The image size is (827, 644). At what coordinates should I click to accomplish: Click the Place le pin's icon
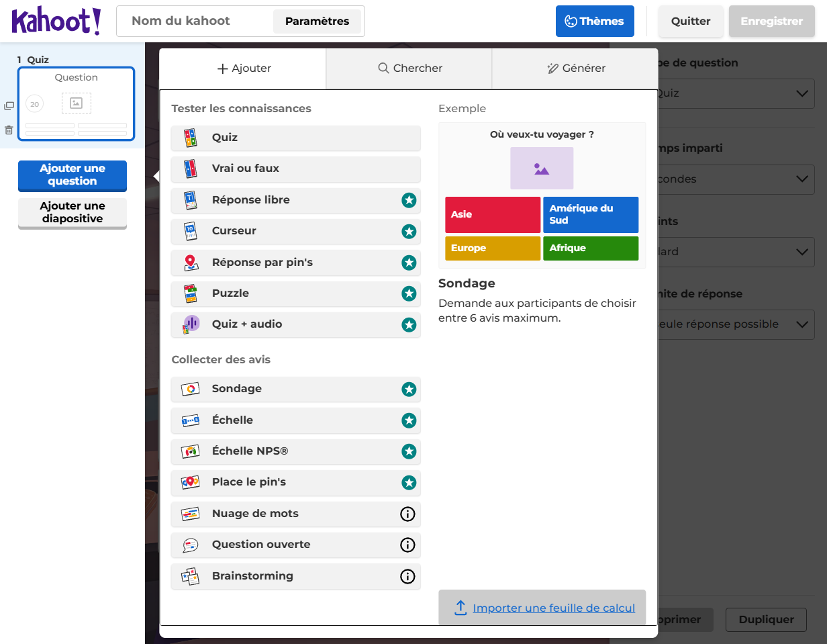click(x=191, y=482)
